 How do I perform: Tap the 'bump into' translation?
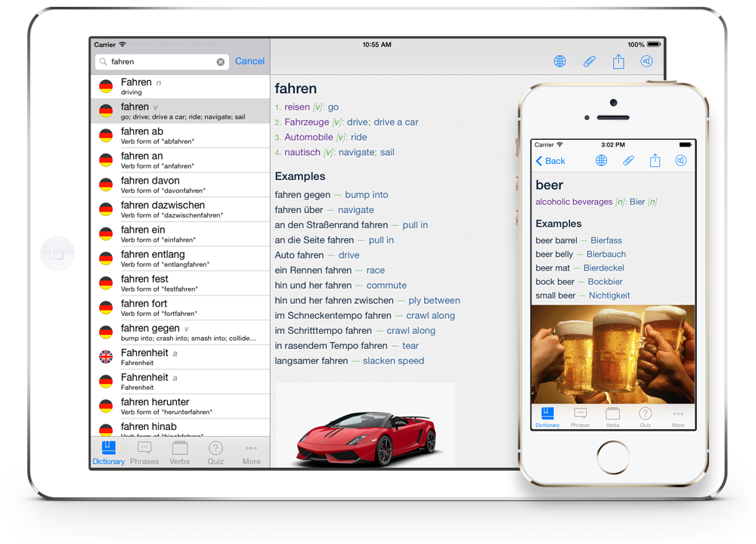(x=367, y=195)
